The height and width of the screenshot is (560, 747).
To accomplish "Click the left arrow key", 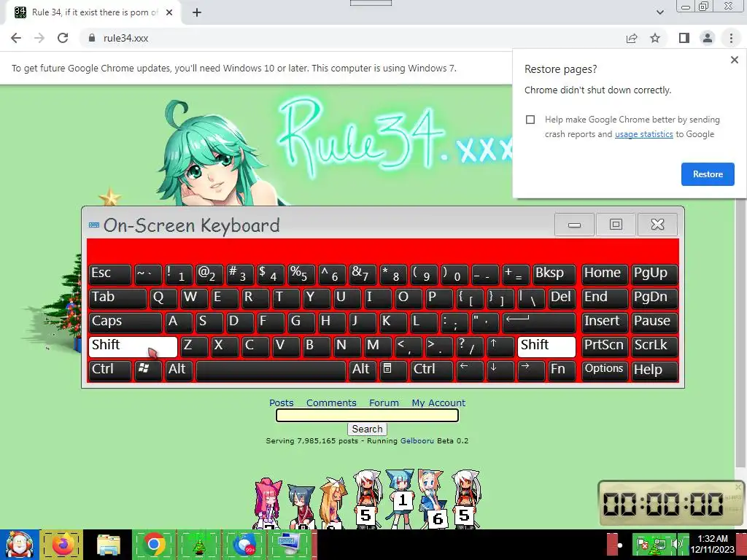I will coord(470,370).
